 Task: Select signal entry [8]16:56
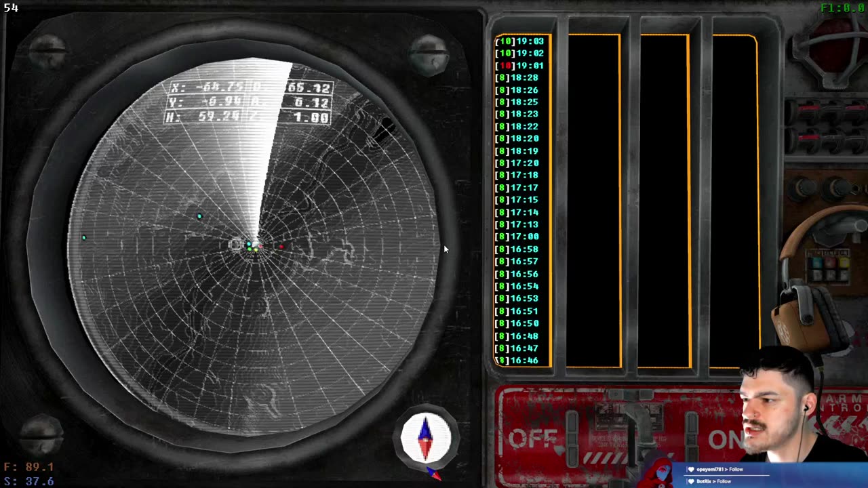coord(518,274)
